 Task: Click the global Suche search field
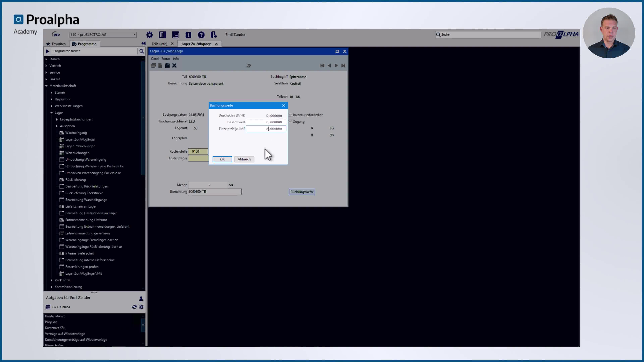(488, 35)
